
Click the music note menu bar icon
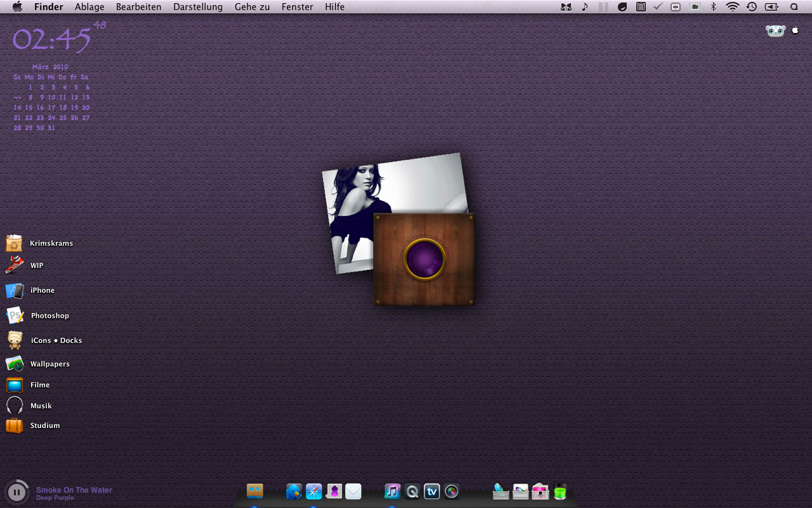(585, 7)
